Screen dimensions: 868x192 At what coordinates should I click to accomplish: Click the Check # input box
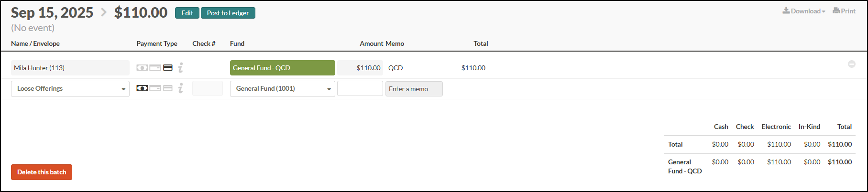[208, 88]
